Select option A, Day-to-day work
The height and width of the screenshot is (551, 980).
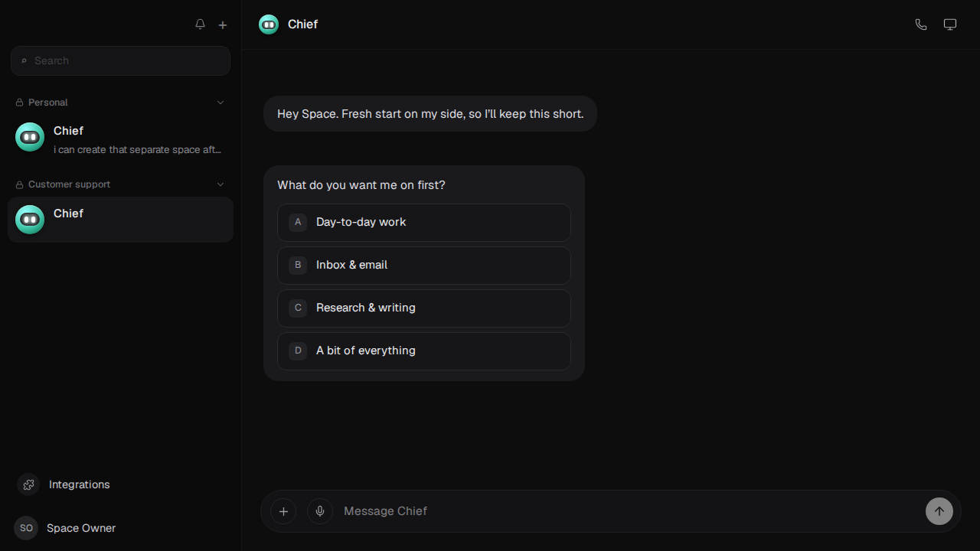424,222
